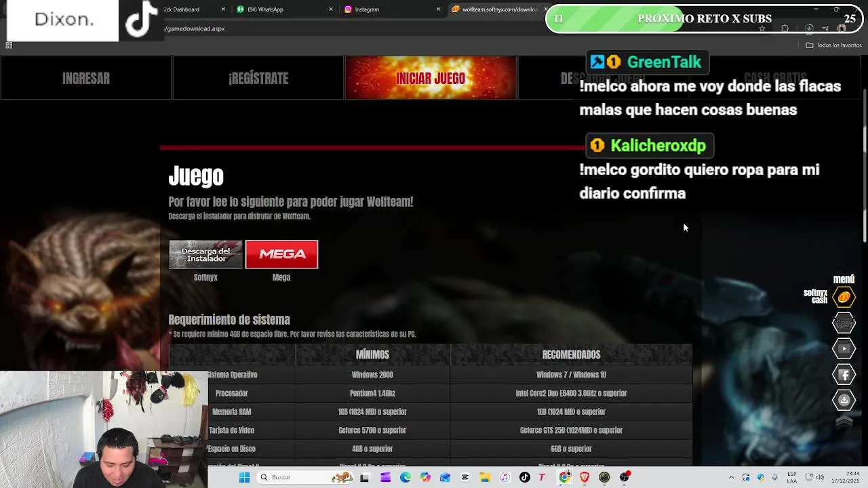Click the Wolfteam logo hexagon in side menu

[x=844, y=323]
